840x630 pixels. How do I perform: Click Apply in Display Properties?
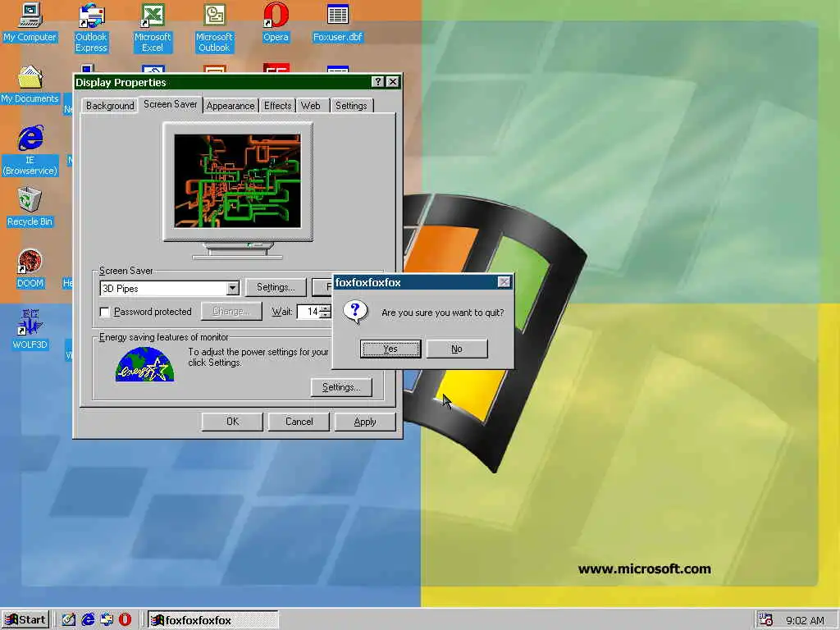pos(365,422)
